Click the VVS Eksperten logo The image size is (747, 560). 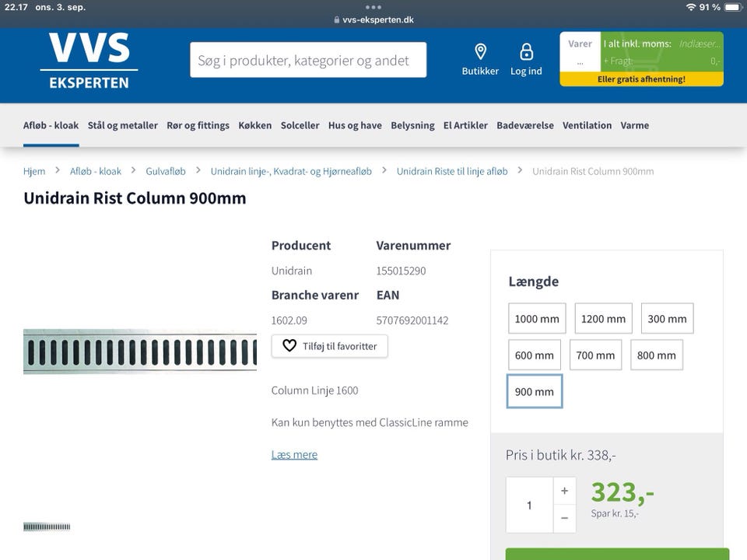point(89,61)
